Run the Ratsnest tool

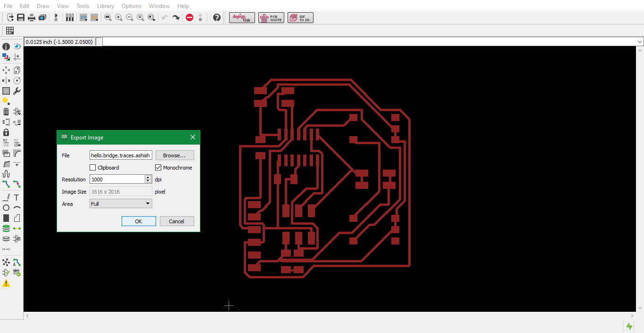pyautogui.click(x=6, y=262)
